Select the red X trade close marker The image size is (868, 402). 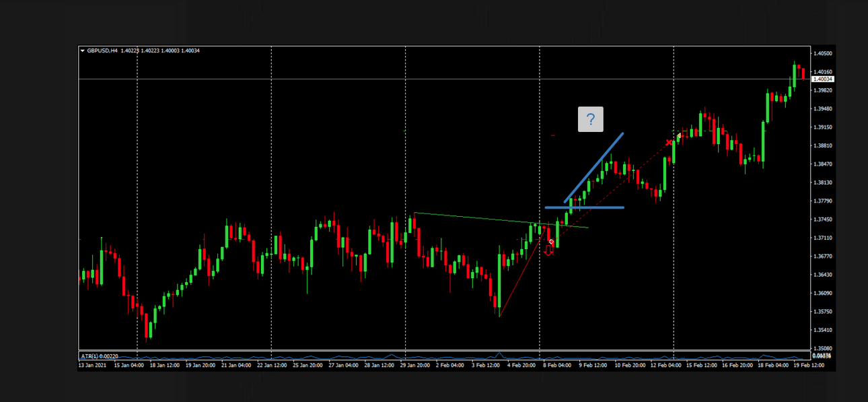(668, 142)
